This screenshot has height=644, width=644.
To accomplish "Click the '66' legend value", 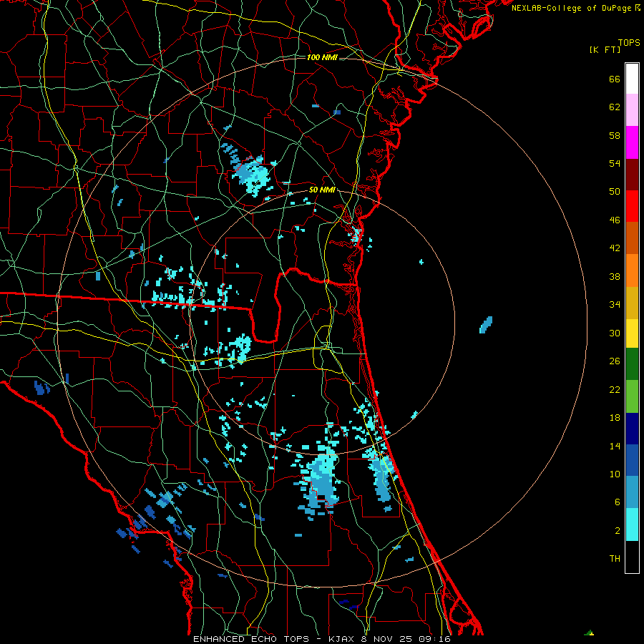I will (x=615, y=79).
